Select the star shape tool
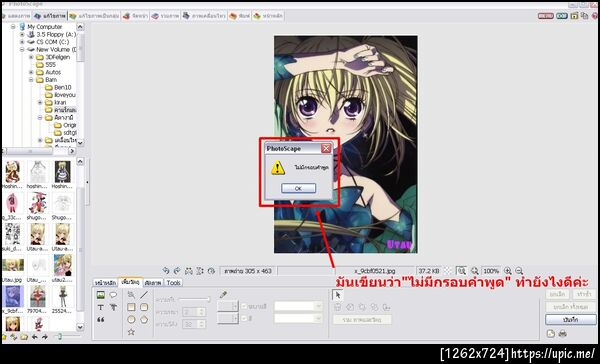600x364 pixels. click(x=131, y=332)
